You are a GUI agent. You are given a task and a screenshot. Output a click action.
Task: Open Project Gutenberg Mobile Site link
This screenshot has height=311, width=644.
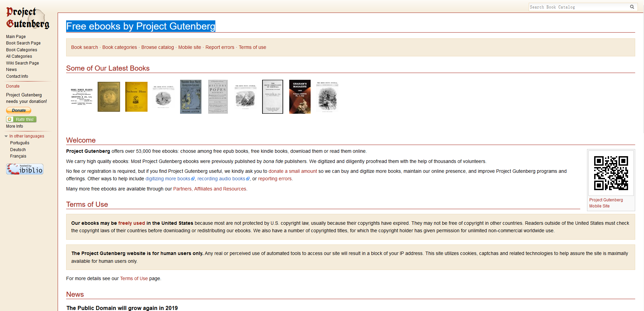(x=606, y=203)
